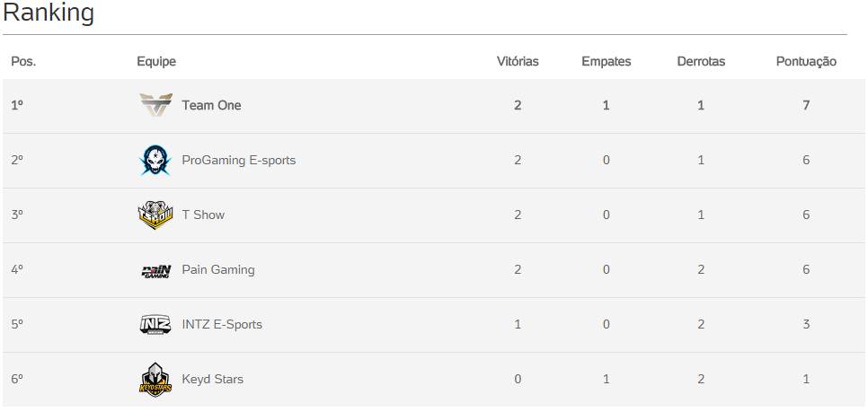Select the T Show team name
The width and height of the screenshot is (868, 412).
(203, 215)
